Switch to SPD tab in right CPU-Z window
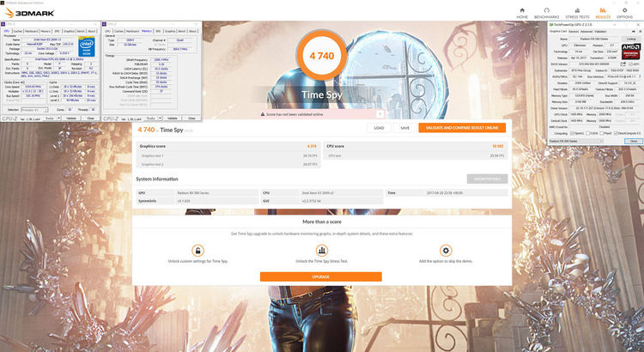644x352 pixels. coord(158,31)
